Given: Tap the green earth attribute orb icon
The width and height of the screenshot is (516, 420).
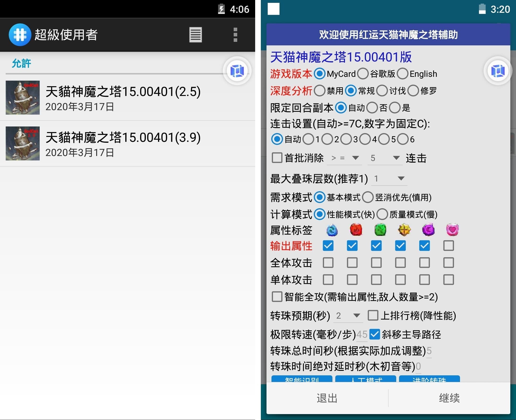Looking at the screenshot, I should point(380,229).
